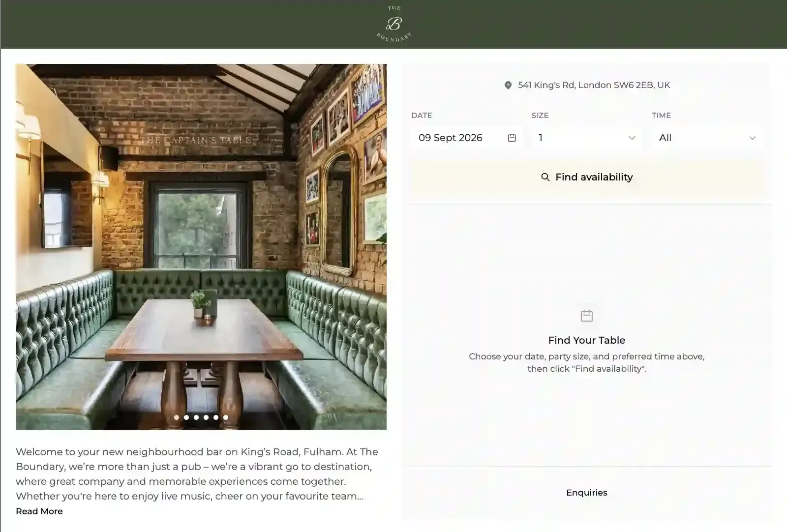Select the third carousel dot
The height and width of the screenshot is (532, 787).
point(196,417)
